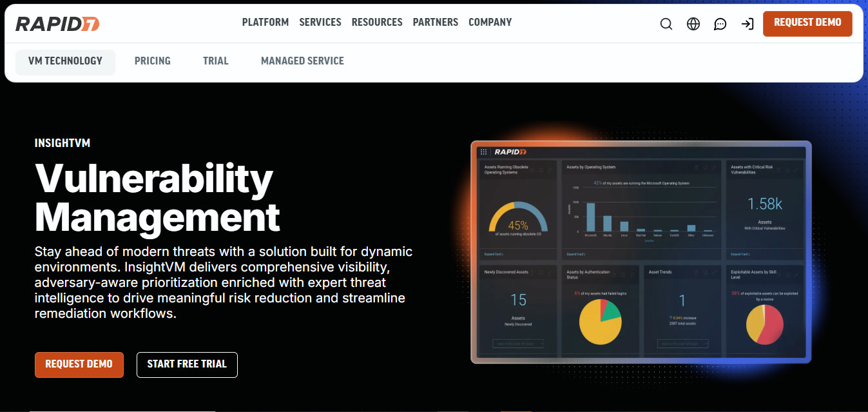Open the timeframe dropdown on Newly Discovered Assets
The width and height of the screenshot is (868, 412).
[517, 344]
